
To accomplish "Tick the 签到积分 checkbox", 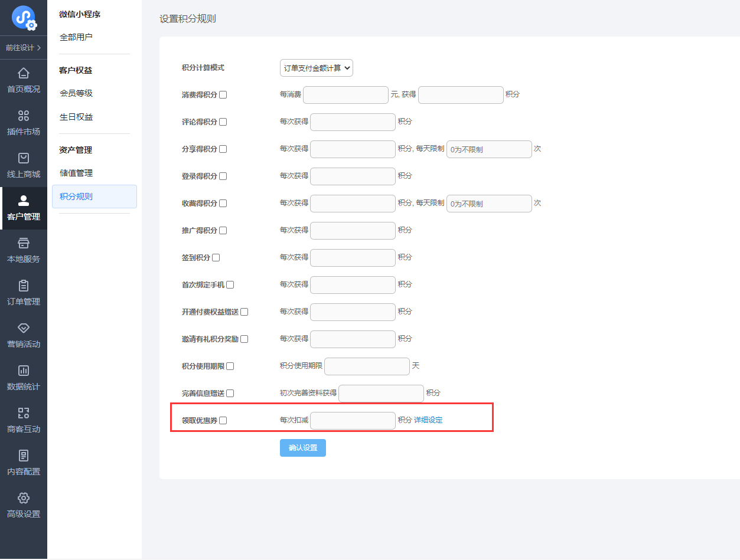I will pos(216,258).
